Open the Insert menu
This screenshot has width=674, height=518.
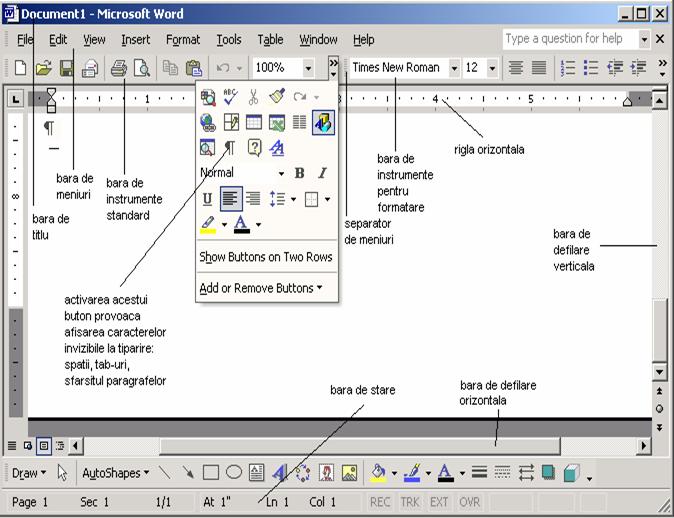tap(136, 40)
